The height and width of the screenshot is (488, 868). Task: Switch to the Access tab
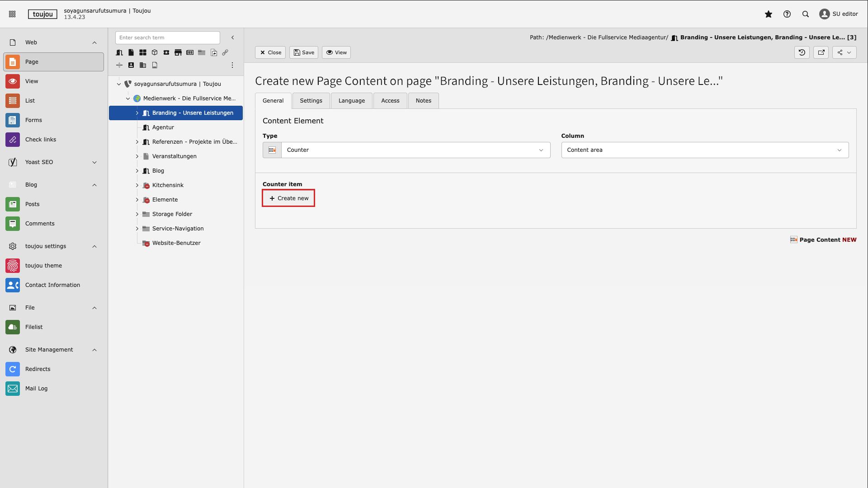pyautogui.click(x=390, y=101)
